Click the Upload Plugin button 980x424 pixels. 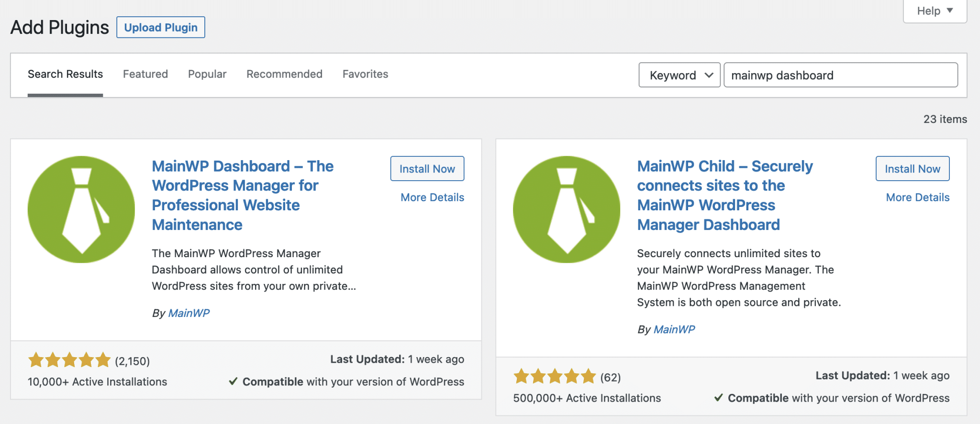[161, 27]
